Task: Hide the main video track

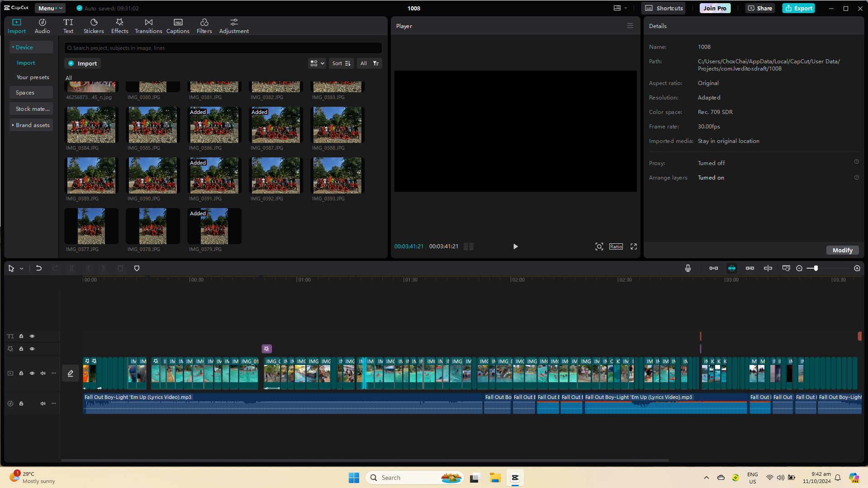Action: click(32, 373)
